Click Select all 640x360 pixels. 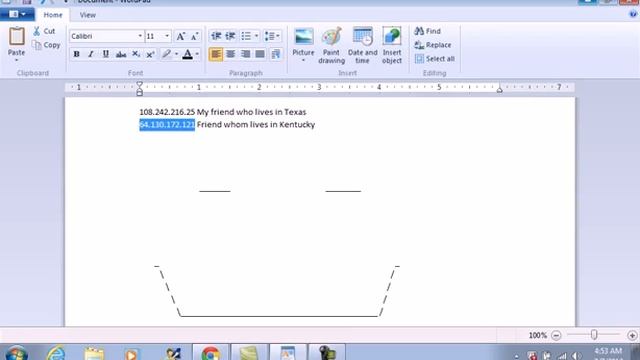pyautogui.click(x=435, y=59)
